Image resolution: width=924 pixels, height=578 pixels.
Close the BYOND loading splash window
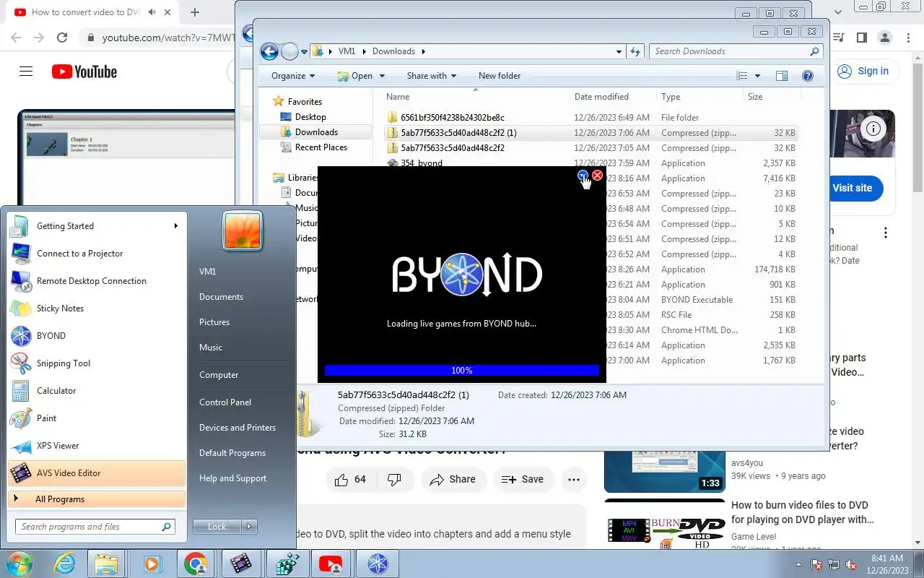(x=598, y=176)
